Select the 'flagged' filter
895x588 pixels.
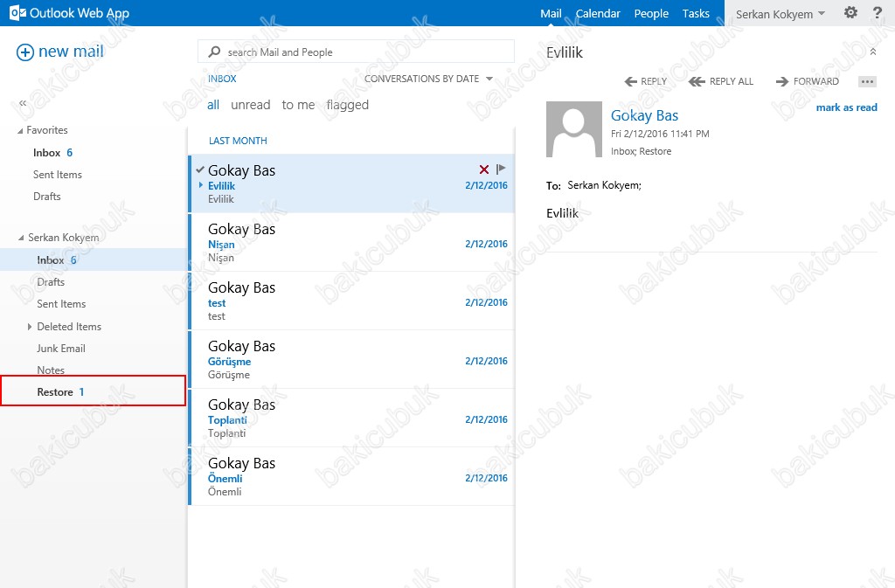click(x=348, y=105)
